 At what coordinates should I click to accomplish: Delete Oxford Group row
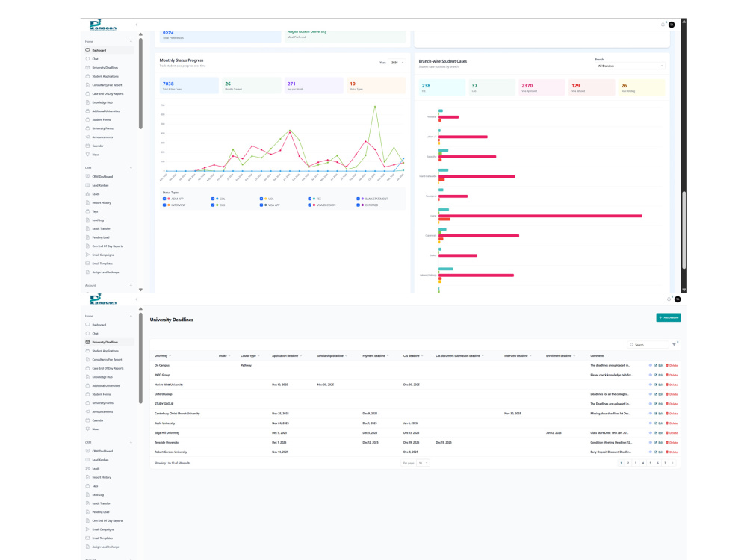pyautogui.click(x=672, y=394)
